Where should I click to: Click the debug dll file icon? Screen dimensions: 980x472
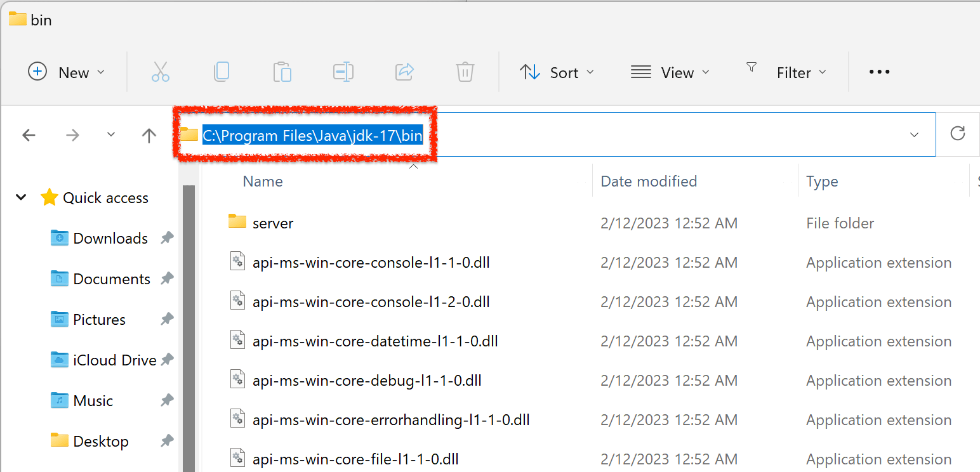(237, 380)
